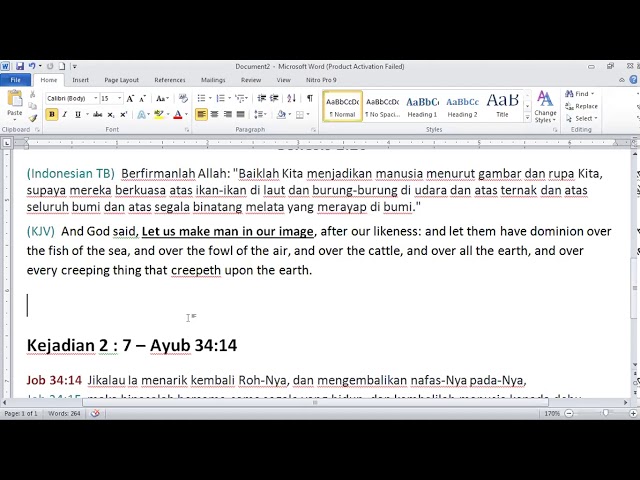Click the Find button
Screen dimensions: 640x480
tap(580, 94)
